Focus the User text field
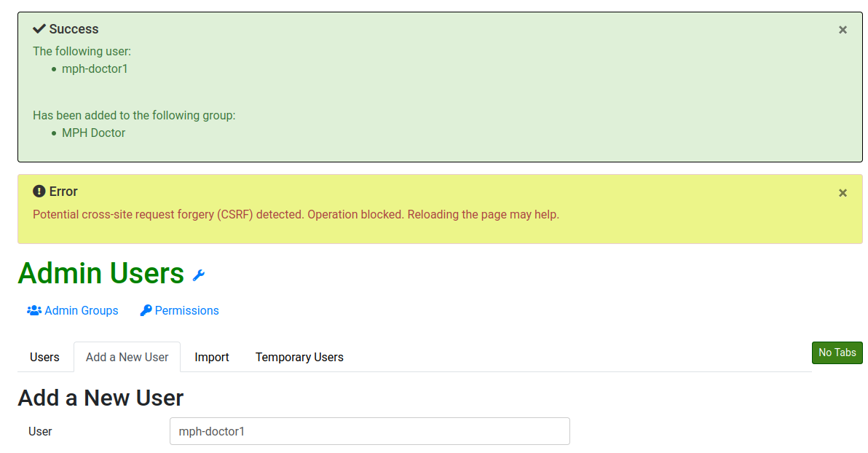 pyautogui.click(x=370, y=431)
